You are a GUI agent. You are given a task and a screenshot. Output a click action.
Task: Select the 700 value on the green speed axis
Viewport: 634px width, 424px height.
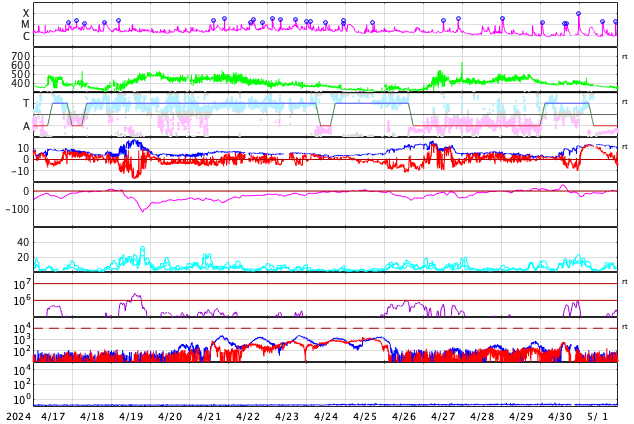[x=21, y=56]
